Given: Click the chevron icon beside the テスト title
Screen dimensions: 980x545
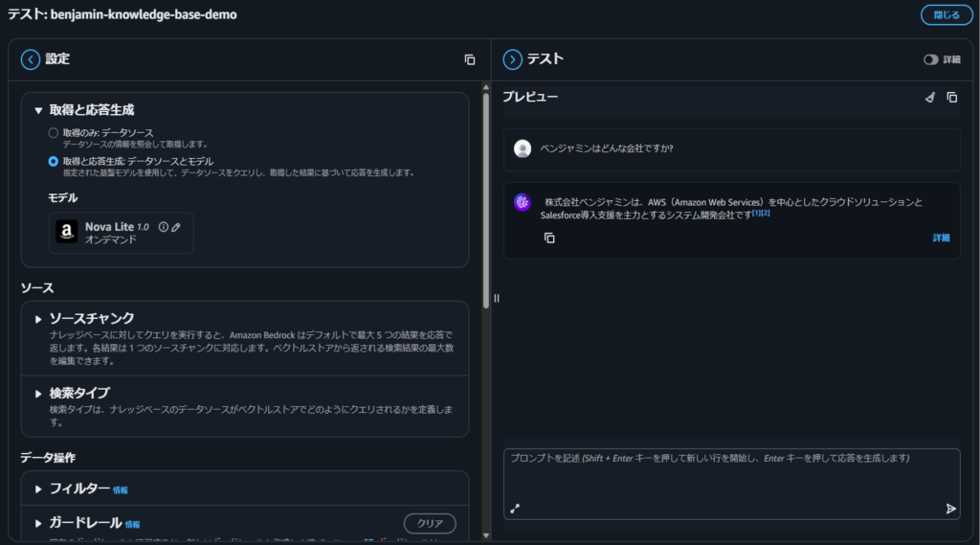Looking at the screenshot, I should coord(512,59).
